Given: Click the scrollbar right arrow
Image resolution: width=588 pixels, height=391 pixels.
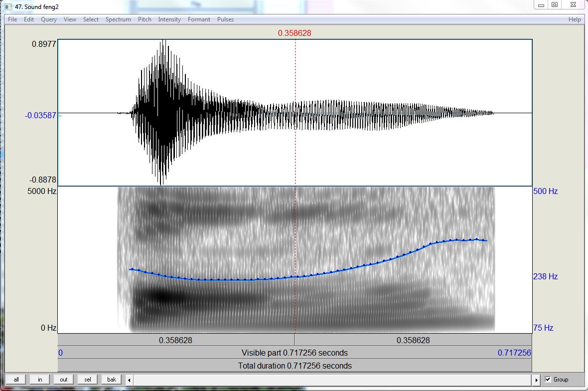Looking at the screenshot, I should pos(536,380).
